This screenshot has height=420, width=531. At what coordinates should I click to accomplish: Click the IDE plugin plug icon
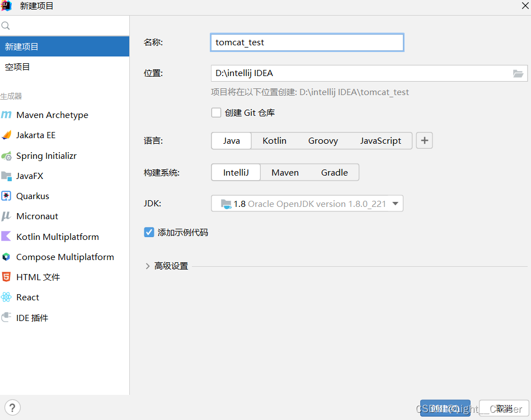(6, 318)
